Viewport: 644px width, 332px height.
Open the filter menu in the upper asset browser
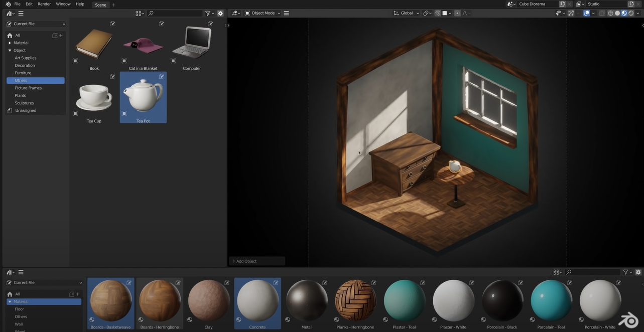click(209, 14)
